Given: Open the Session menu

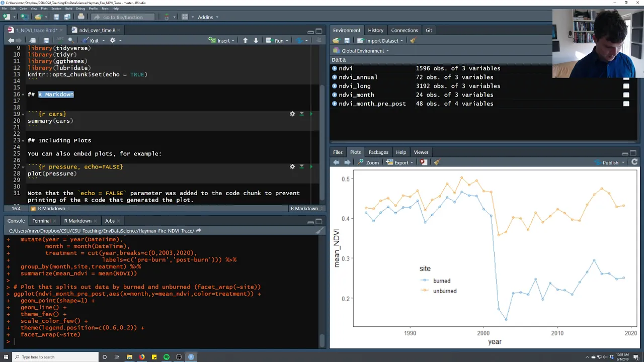Looking at the screenshot, I should point(56,9).
